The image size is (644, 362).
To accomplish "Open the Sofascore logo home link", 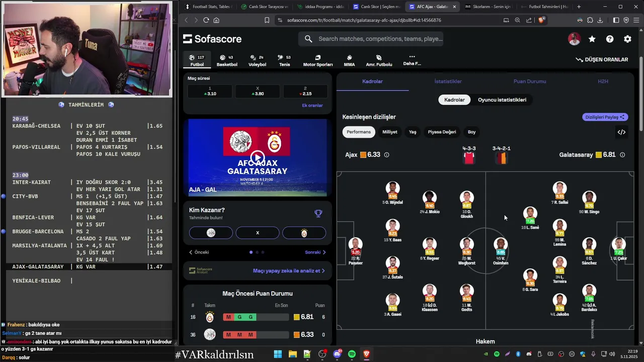I will pos(212,39).
